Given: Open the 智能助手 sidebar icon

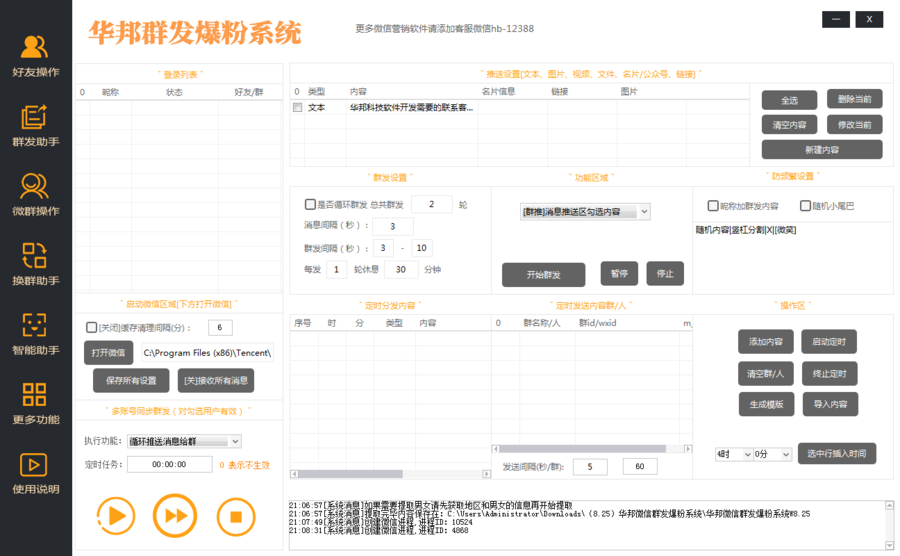Looking at the screenshot, I should [x=34, y=325].
